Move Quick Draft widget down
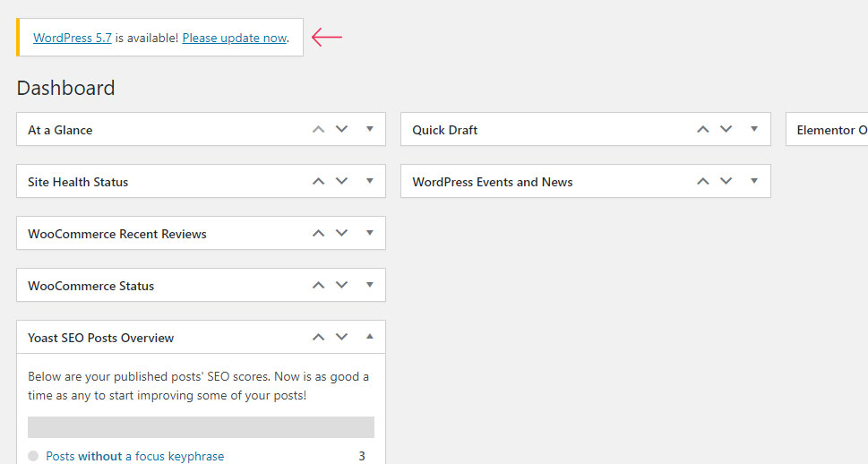Image resolution: width=868 pixels, height=464 pixels. pyautogui.click(x=726, y=130)
